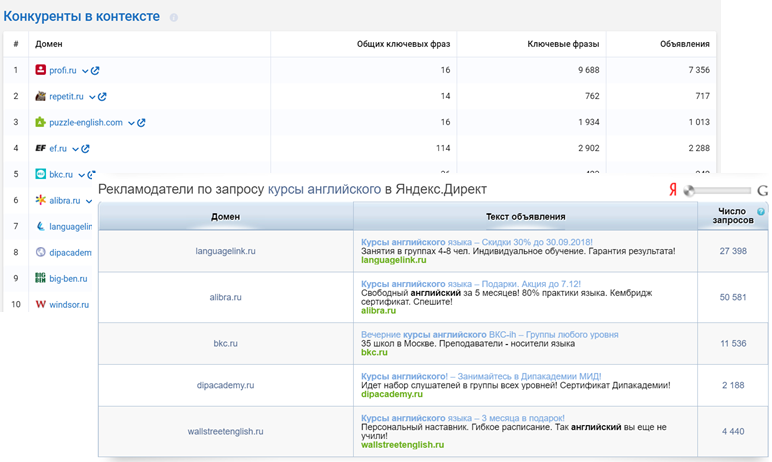
Task: Click the Google G icon beside slider
Action: 762,190
